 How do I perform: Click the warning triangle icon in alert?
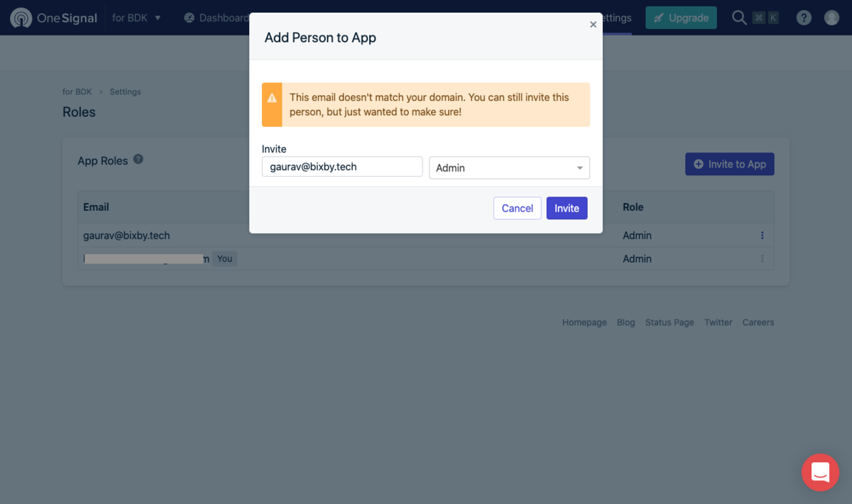click(272, 98)
